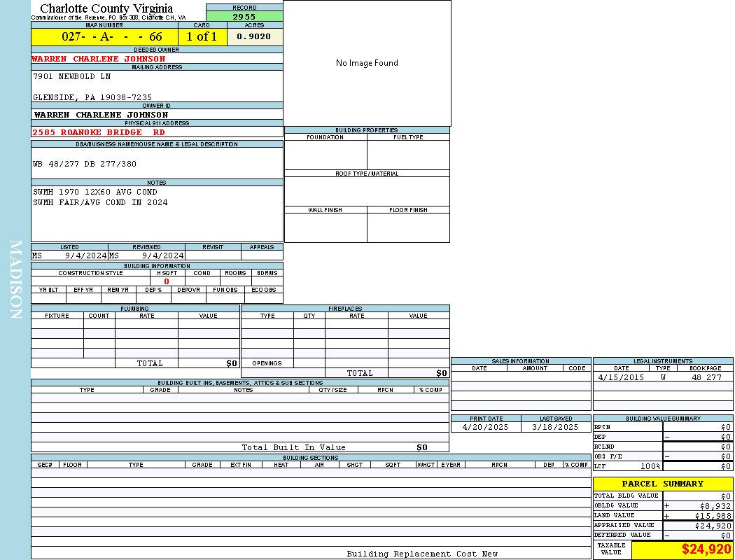Click the taxable value $24,920 amount
735x560 pixels.
706,549
